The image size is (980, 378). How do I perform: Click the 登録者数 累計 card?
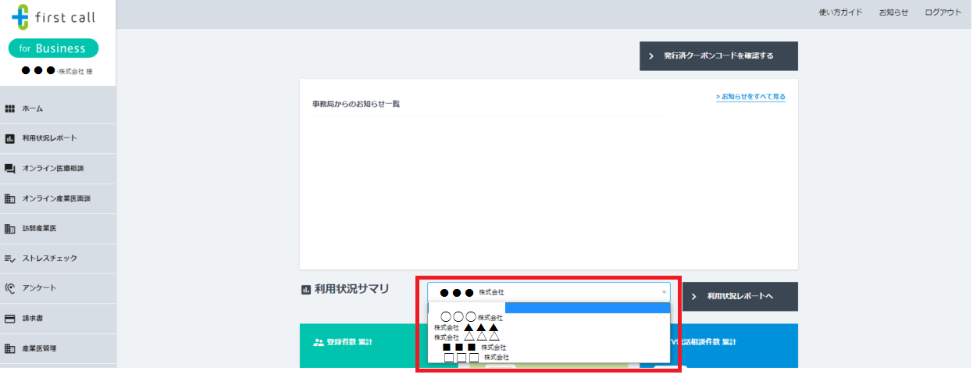pos(379,346)
